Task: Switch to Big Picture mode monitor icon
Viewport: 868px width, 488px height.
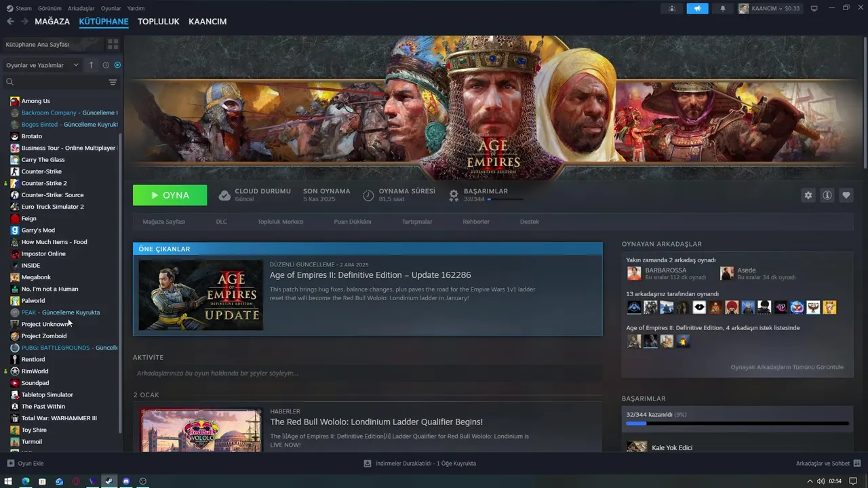Action: tap(814, 8)
